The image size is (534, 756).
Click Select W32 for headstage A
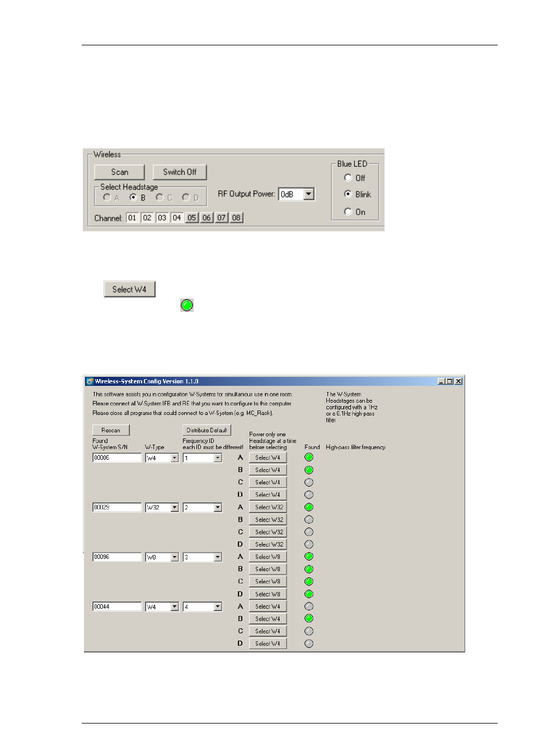(x=268, y=507)
